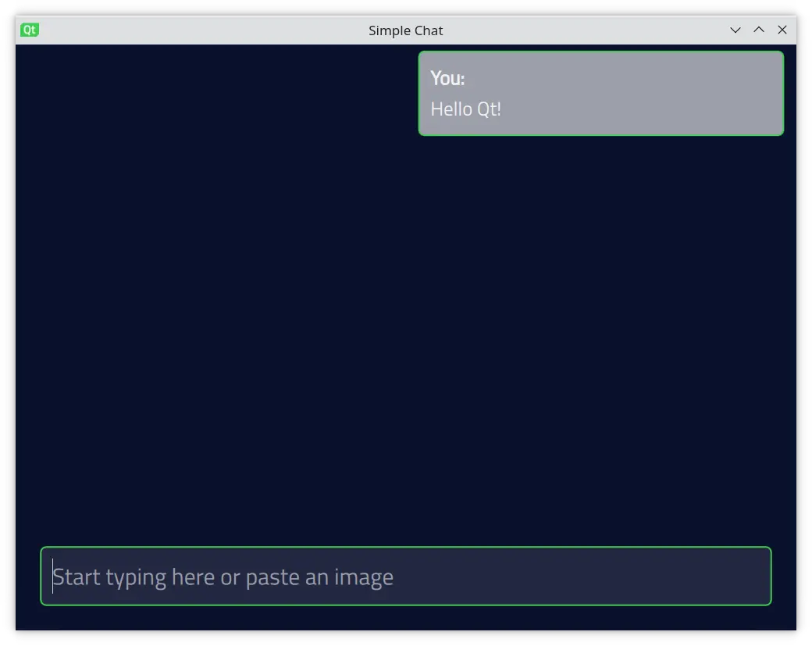This screenshot has width=812, height=646.
Task: Maximize window using the up chevron
Action: tap(758, 30)
